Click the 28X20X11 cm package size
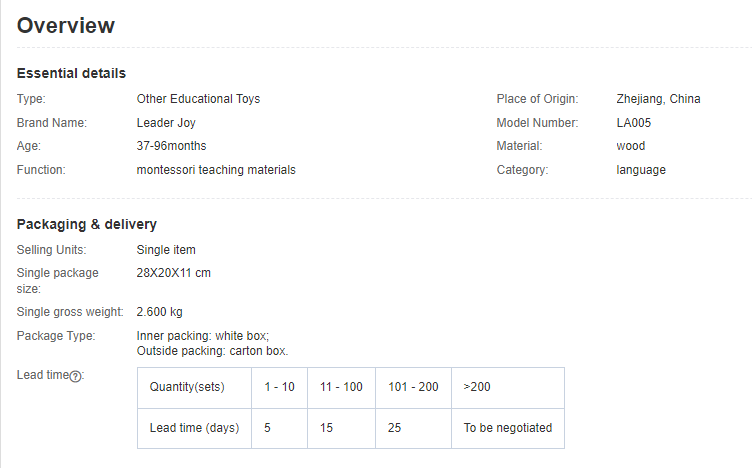 pyautogui.click(x=174, y=273)
